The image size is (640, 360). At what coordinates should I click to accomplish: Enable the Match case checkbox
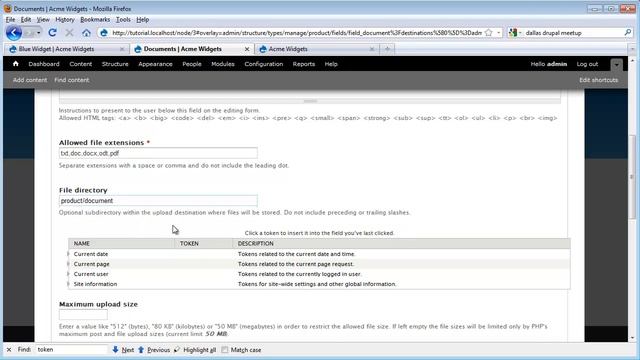(225, 350)
